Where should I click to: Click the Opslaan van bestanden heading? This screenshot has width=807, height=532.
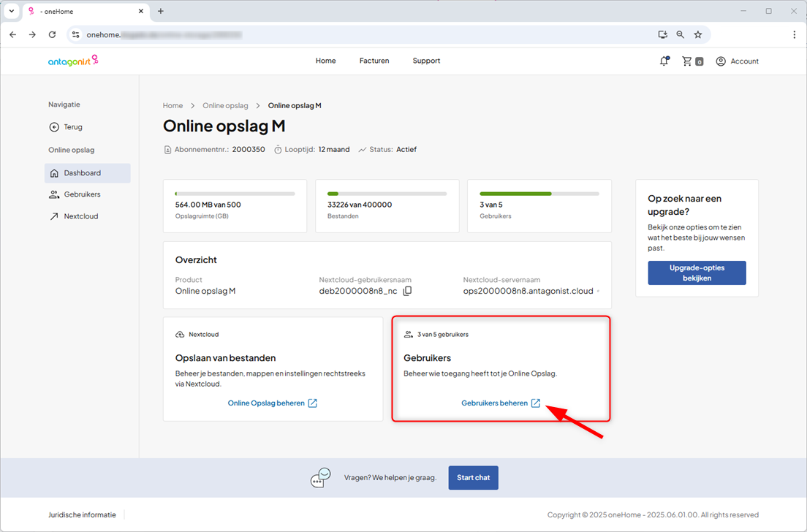pos(225,358)
